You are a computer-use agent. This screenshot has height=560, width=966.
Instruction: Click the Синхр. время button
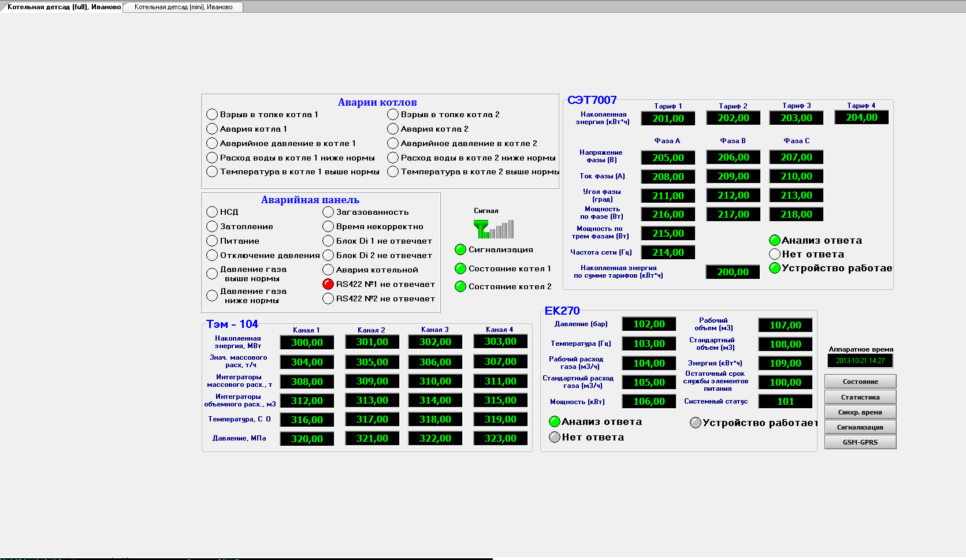[x=860, y=412]
